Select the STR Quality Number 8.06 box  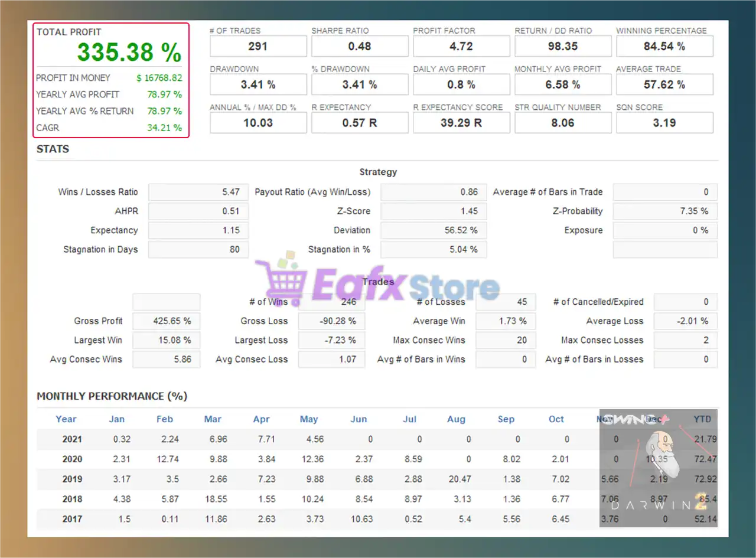(563, 123)
